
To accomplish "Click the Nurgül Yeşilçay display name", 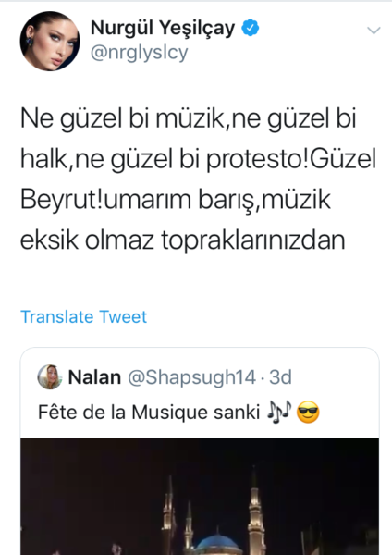I will [163, 28].
